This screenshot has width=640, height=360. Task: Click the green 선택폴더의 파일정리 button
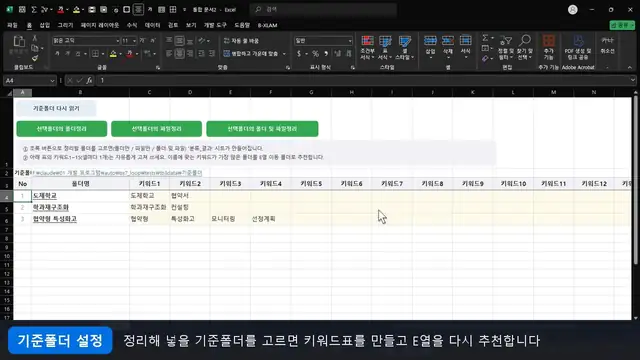tap(156, 129)
